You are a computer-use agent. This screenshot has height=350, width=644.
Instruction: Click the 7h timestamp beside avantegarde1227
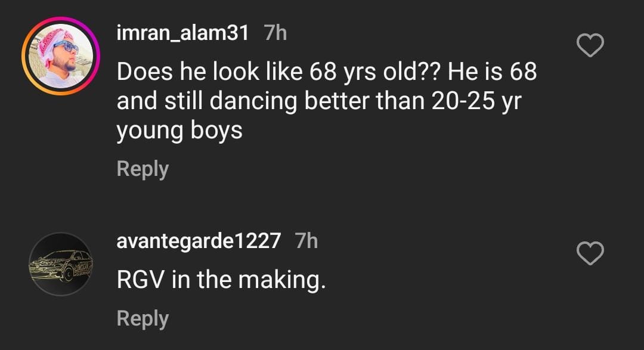[306, 241]
